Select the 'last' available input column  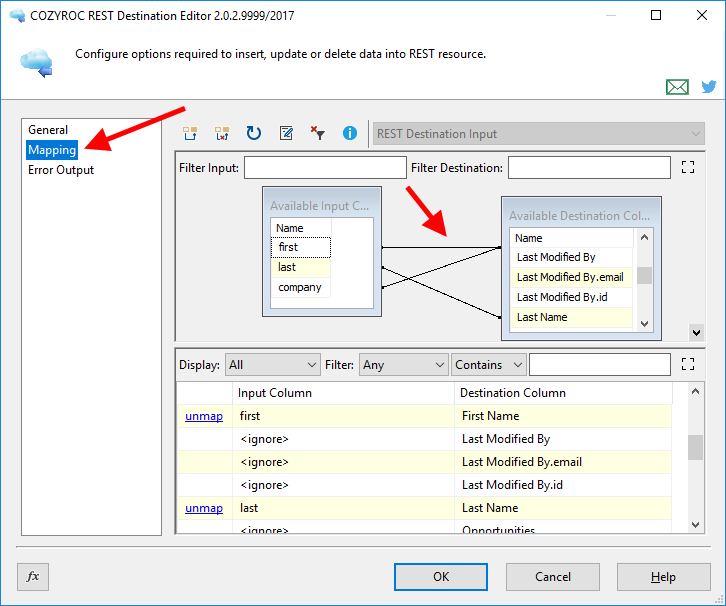[x=300, y=267]
